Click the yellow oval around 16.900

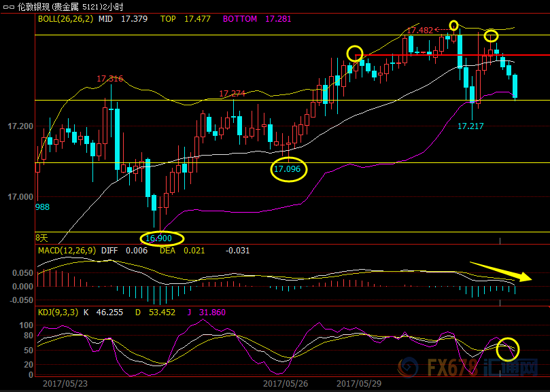coord(162,238)
